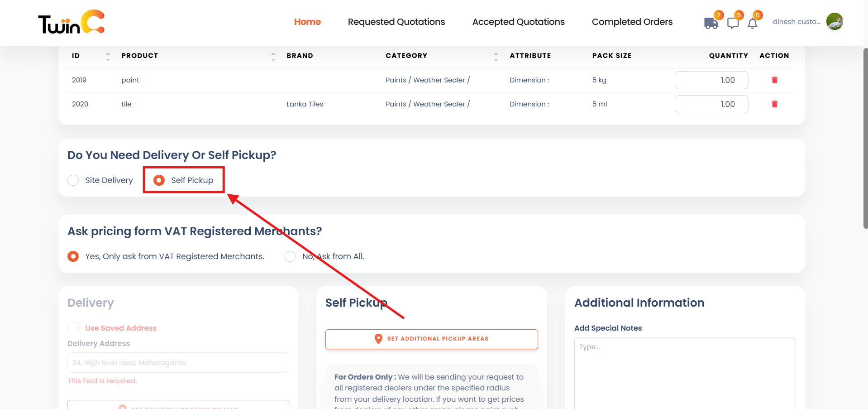
Task: Sort table by Product column arrows
Action: coord(273,56)
